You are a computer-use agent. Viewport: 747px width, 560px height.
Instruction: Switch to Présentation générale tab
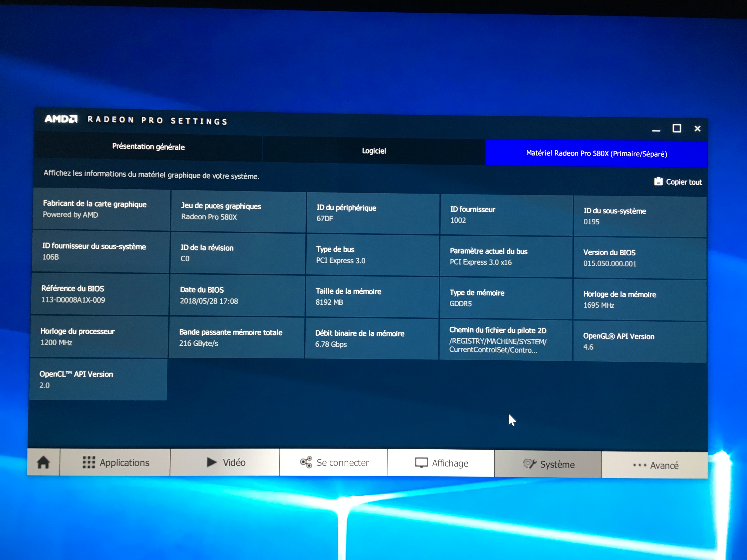[148, 147]
